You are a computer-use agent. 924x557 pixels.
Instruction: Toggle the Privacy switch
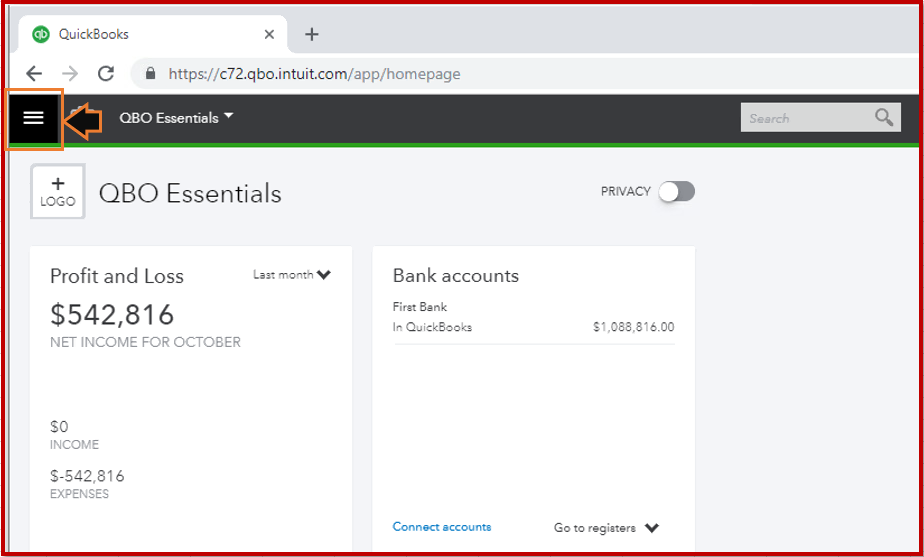pyautogui.click(x=676, y=192)
